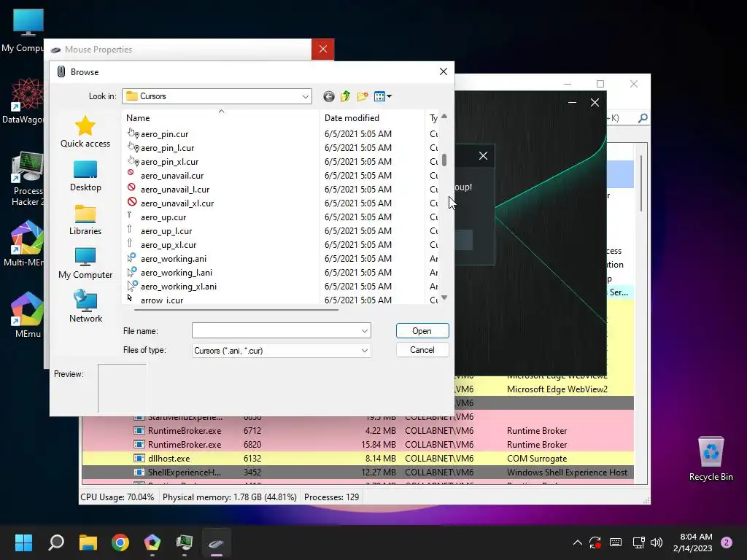Close the Mouse Properties window
Screen dimensions: 747x560
(x=323, y=49)
